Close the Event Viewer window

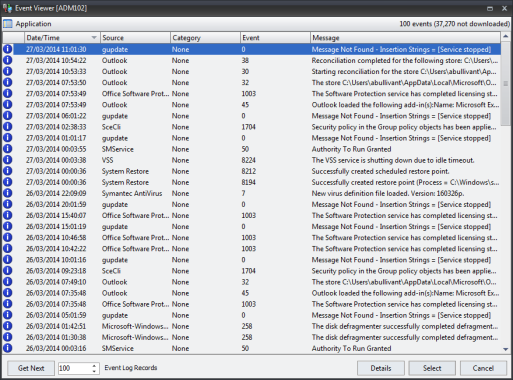[x=504, y=8]
